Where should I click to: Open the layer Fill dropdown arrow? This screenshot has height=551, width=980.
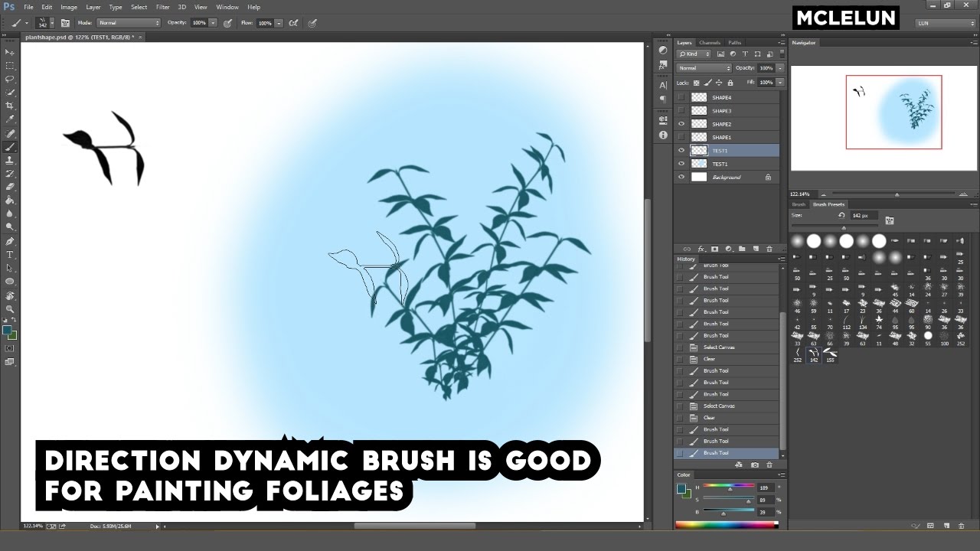(x=780, y=82)
